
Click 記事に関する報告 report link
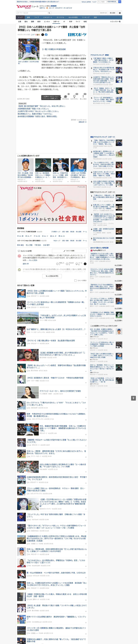click(24, 99)
